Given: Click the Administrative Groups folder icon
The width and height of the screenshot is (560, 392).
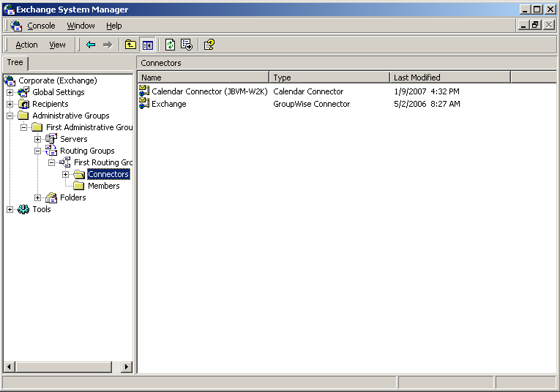Looking at the screenshot, I should point(23,116).
